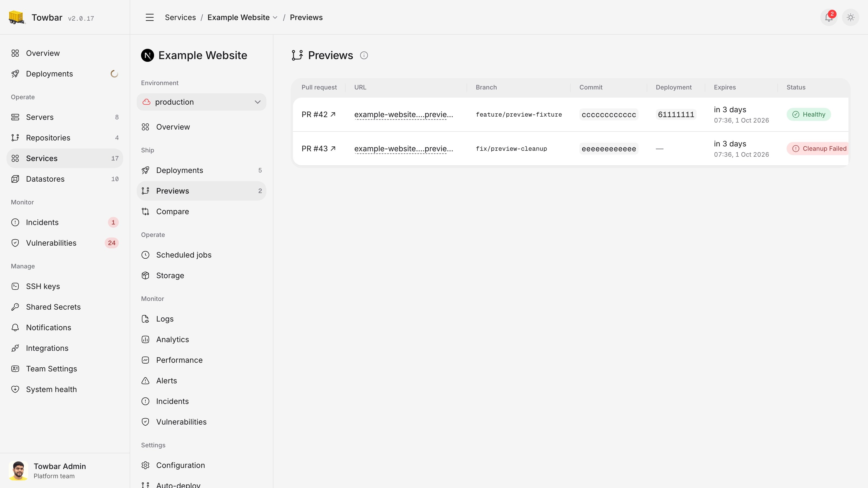Open the preview URL for feature/preview-fixture
Viewport: 868px width, 488px height.
pyautogui.click(x=403, y=114)
